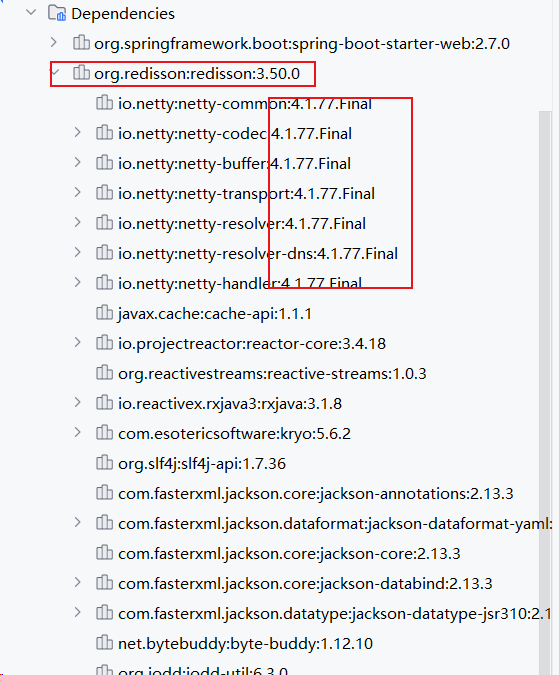The height and width of the screenshot is (675, 559).
Task: Click the netty-resolver:4.1.77 library icon
Action: (x=104, y=223)
